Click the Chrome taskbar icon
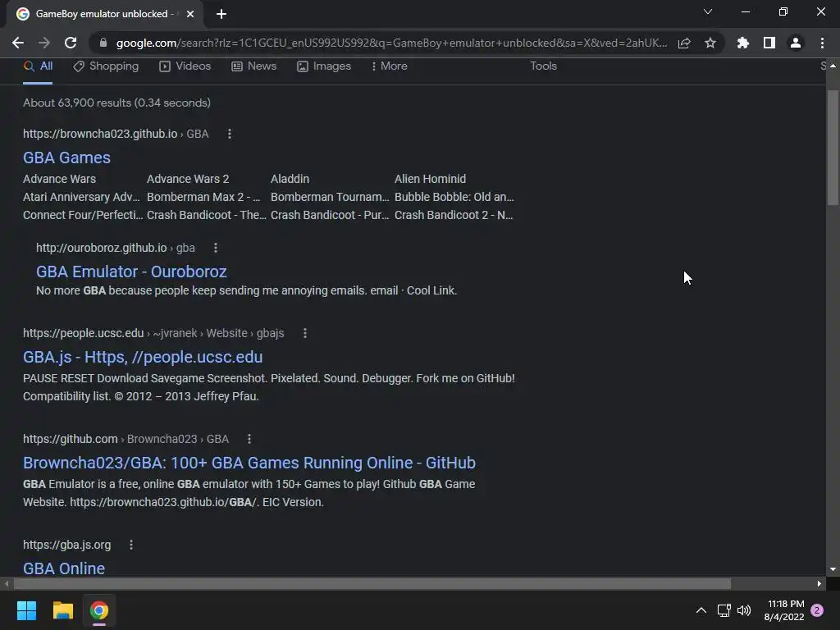Screen dimensions: 840x630 99,610
